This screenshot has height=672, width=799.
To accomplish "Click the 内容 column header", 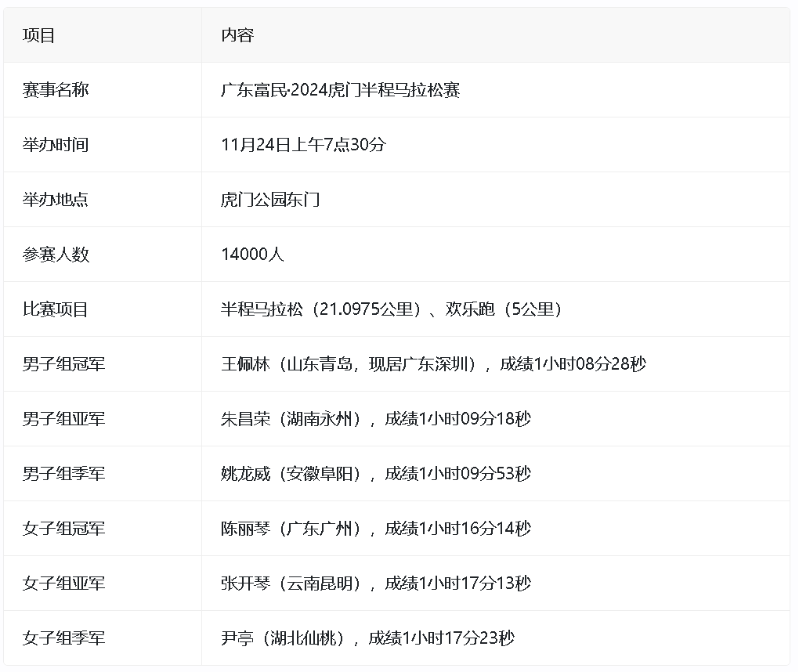I will [237, 35].
